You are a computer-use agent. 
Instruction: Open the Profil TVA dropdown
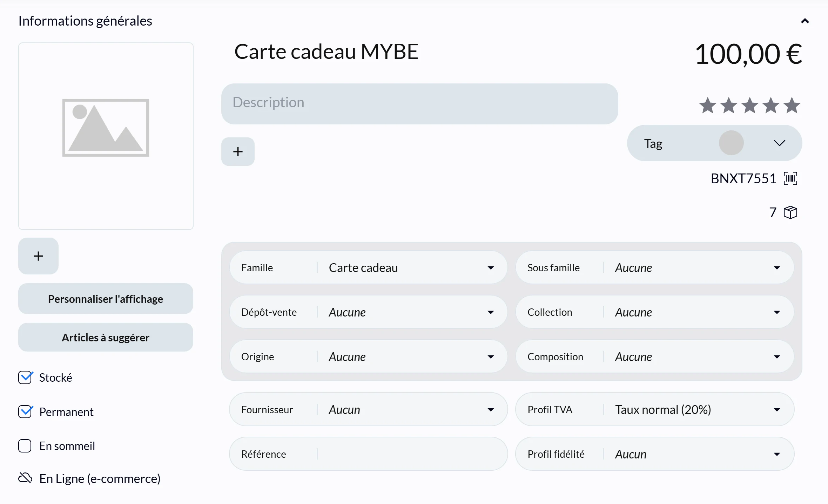[x=654, y=409]
